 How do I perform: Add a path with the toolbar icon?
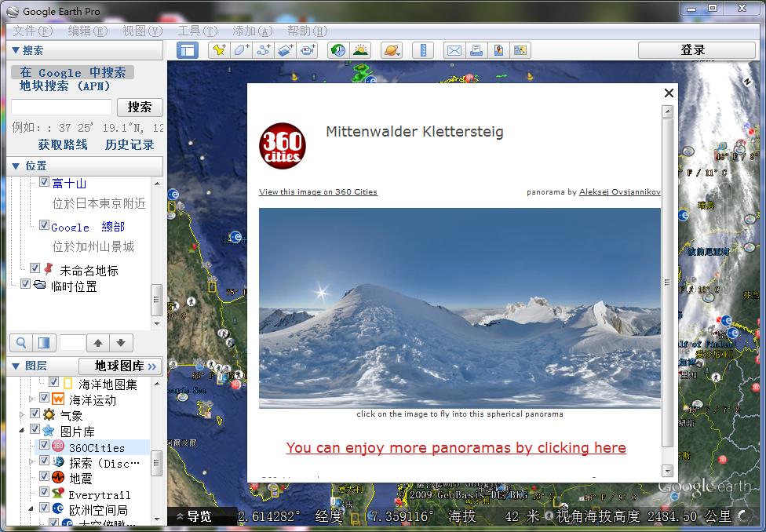pyautogui.click(x=264, y=50)
